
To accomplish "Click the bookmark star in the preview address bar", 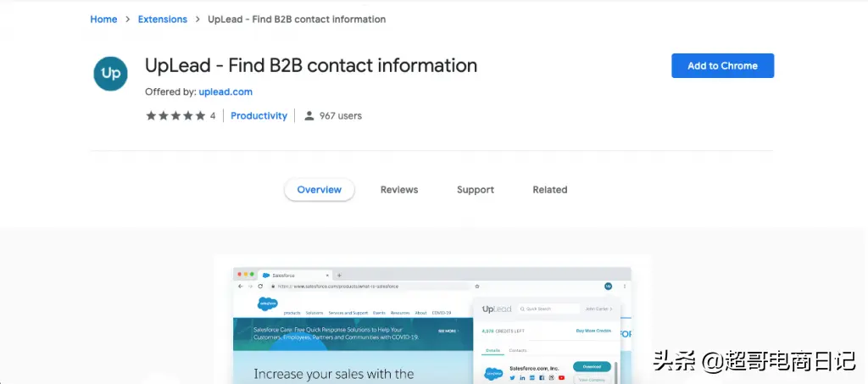I will pos(477,286).
